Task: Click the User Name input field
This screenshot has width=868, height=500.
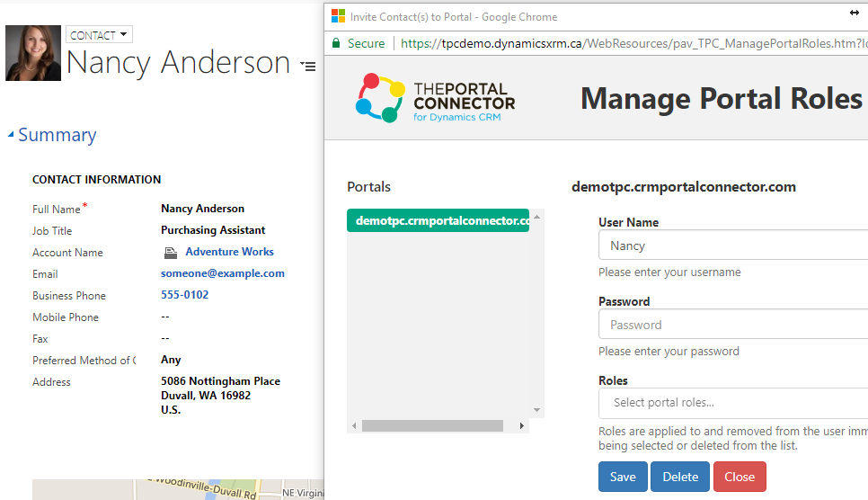Action: pyautogui.click(x=733, y=245)
